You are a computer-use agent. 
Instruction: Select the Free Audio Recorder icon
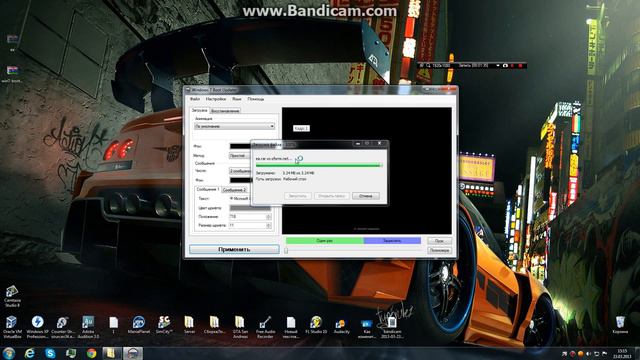(265, 326)
